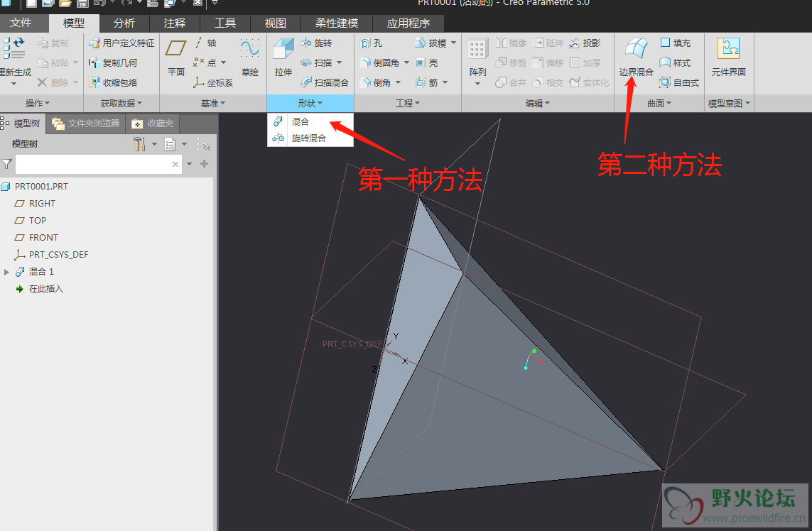Switch to the 工具 ribbon tab
This screenshot has height=531, width=812.
[225, 23]
